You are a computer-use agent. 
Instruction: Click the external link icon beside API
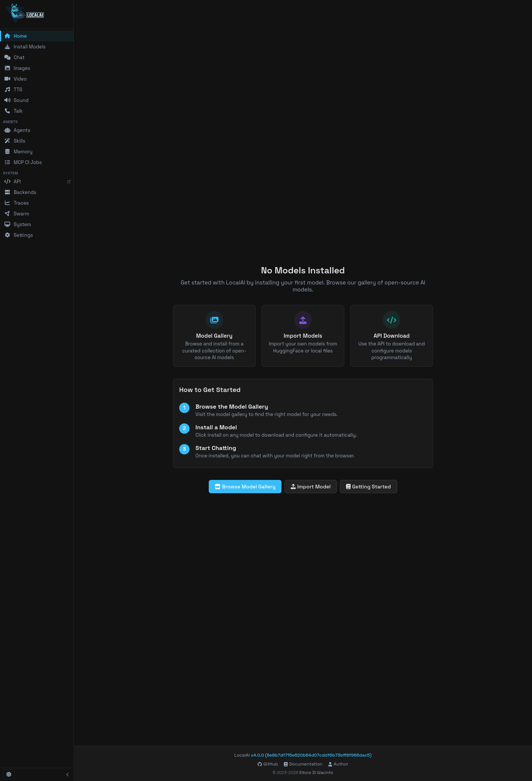click(x=69, y=182)
